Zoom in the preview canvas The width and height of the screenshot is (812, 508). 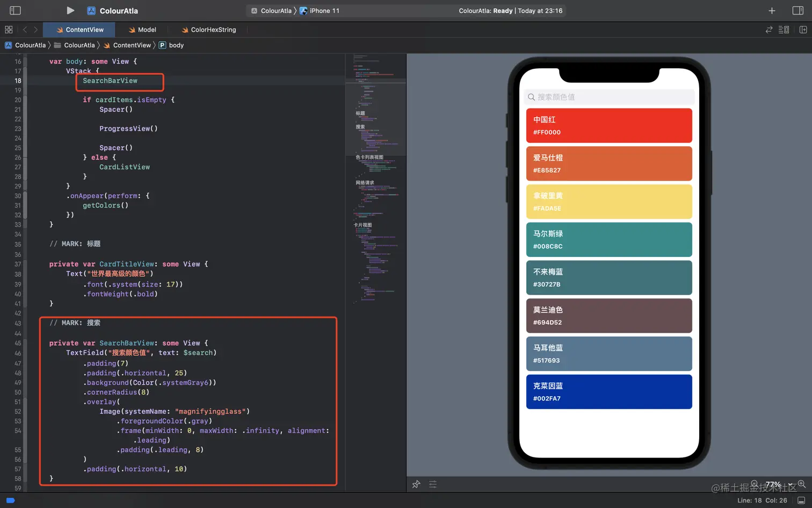pyautogui.click(x=802, y=484)
